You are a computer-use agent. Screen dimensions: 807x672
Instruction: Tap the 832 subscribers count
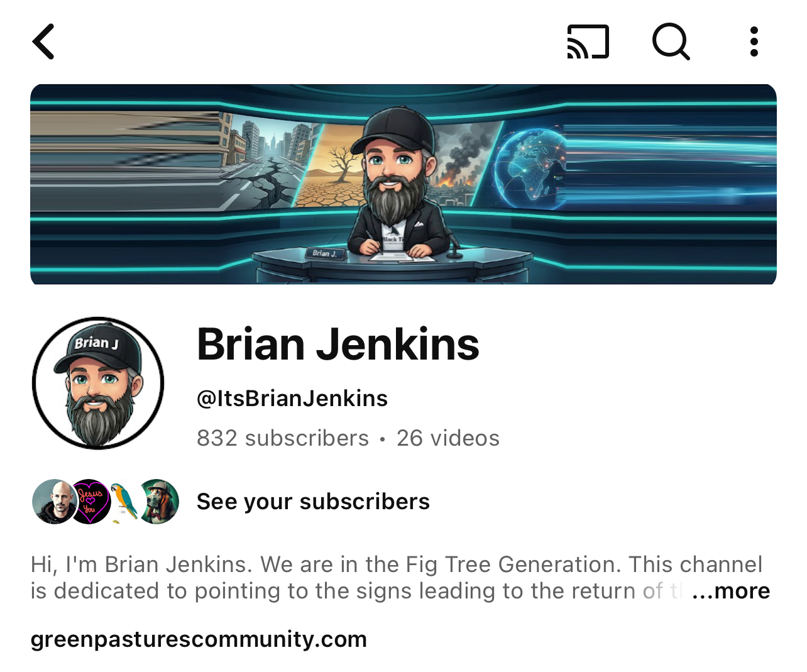tap(283, 438)
